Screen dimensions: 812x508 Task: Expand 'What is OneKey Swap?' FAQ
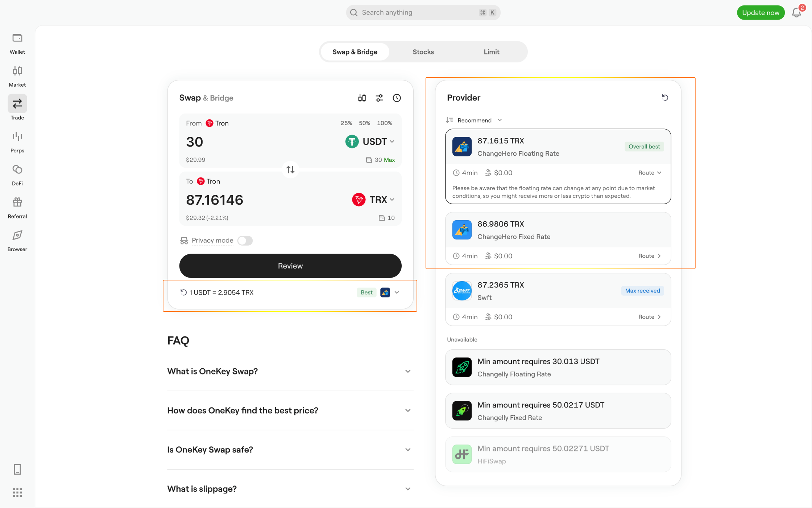(x=290, y=371)
